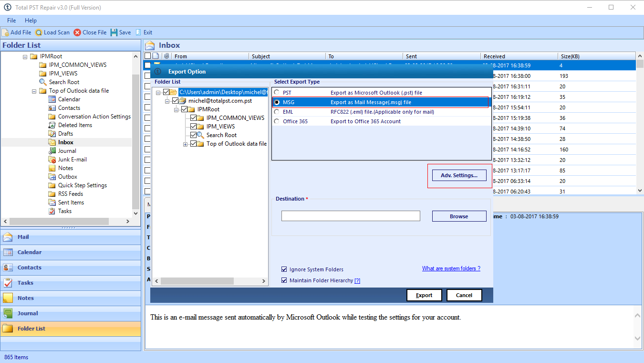Screen dimensions: 644x363
Task: Click the Close File toolbar icon
Action: point(77,32)
